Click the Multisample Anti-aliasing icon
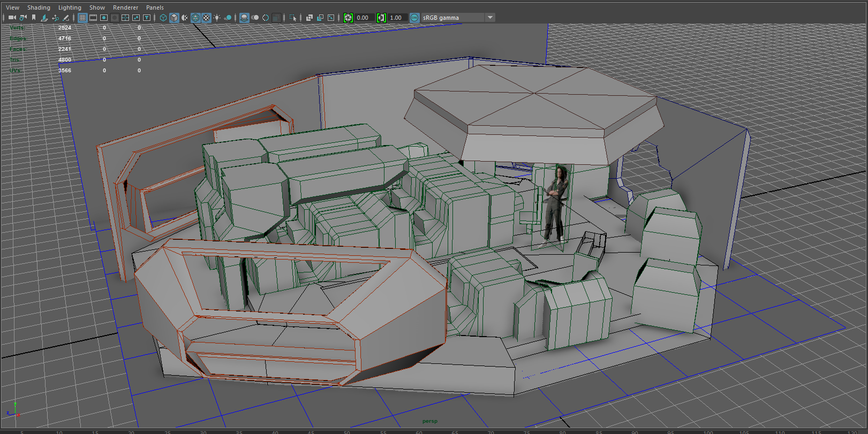This screenshot has width=868, height=434. (266, 18)
